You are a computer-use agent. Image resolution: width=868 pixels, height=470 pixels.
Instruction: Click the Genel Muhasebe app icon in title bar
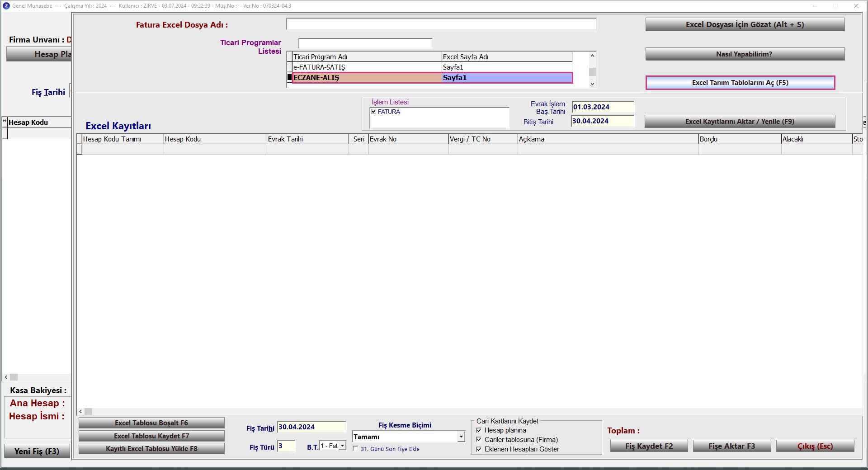pyautogui.click(x=6, y=6)
